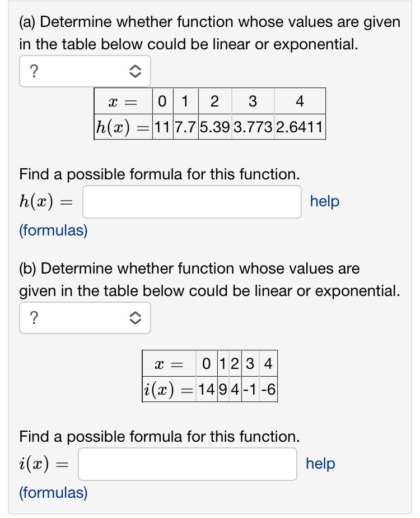Click inside the i(x) answer field
Viewport: 420px width, 518px height.
pos(188,464)
